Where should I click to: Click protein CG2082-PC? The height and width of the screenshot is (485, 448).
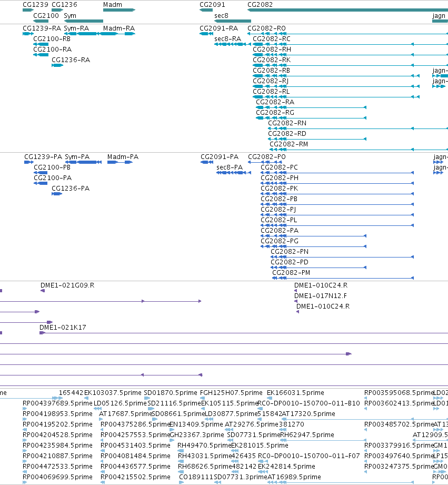(279, 167)
